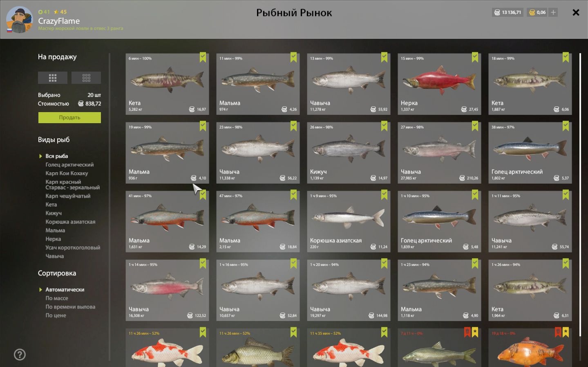588x367 pixels.
Task: Sort fish По массе
Action: (x=57, y=298)
